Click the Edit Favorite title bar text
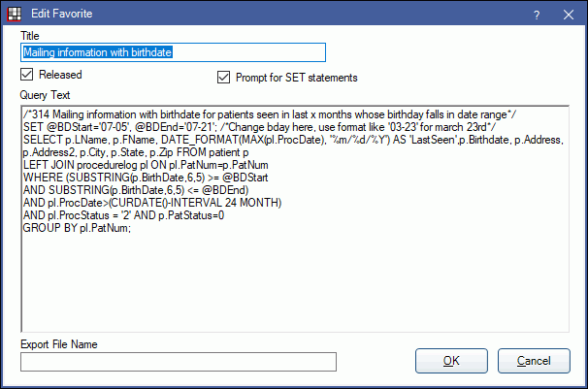The height and width of the screenshot is (389, 588). tap(69, 14)
